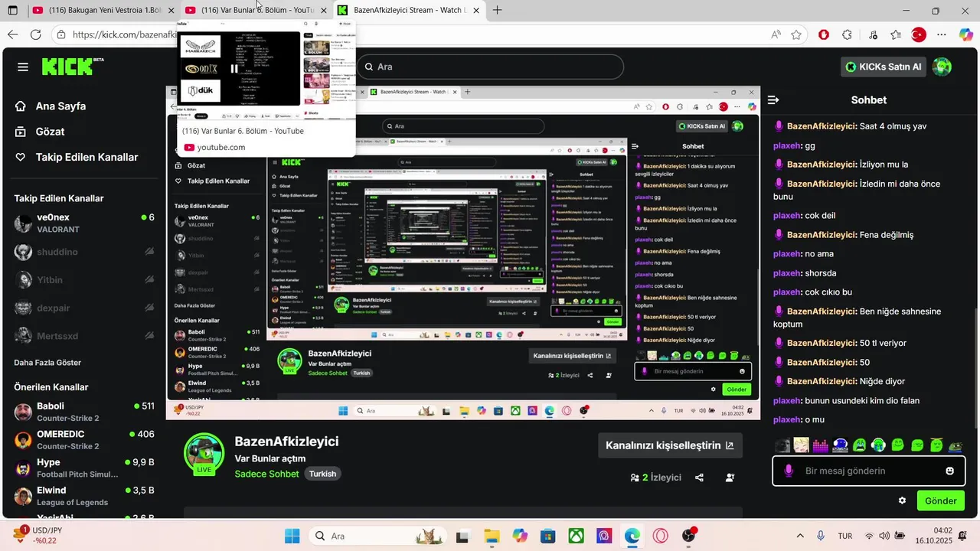Open File Explorer from the taskbar
The image size is (980, 551).
coord(492,536)
